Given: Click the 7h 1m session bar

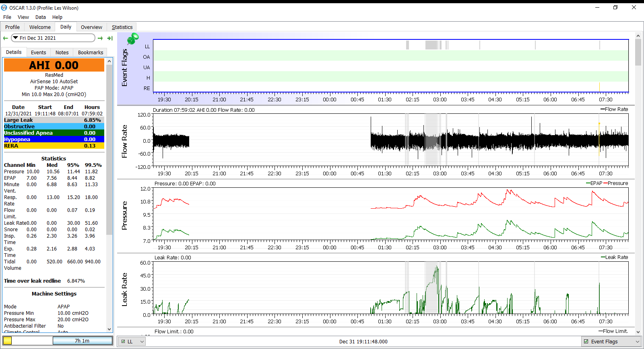Looking at the screenshot, I should tap(83, 341).
